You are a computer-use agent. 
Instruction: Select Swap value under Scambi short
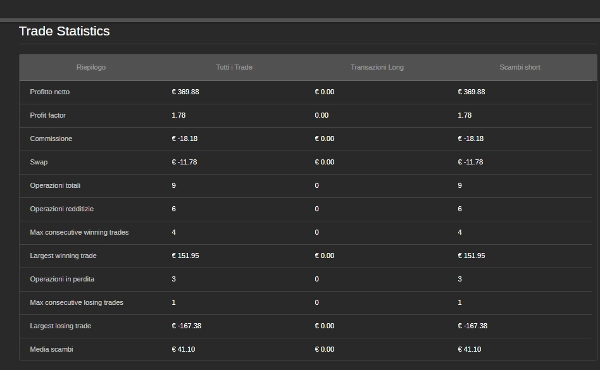click(470, 162)
